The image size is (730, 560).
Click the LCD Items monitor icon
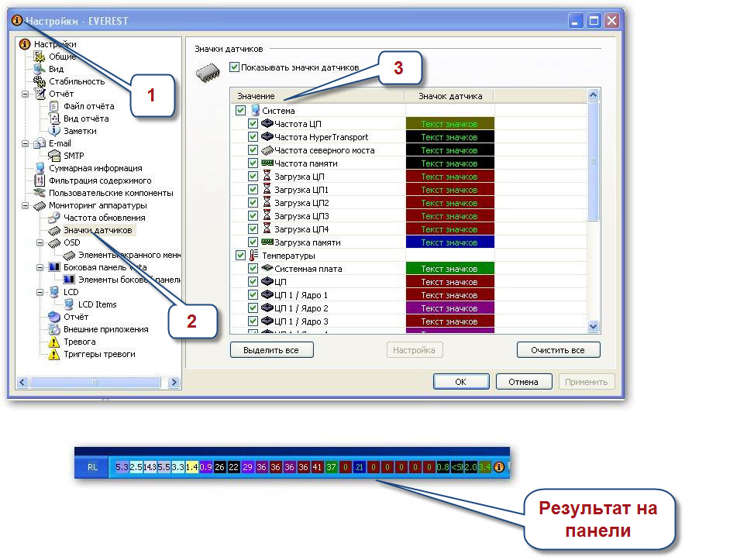(x=70, y=304)
